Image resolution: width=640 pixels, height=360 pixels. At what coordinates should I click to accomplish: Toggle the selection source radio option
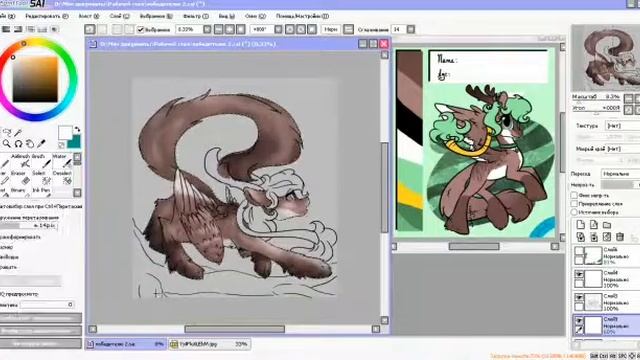tap(574, 212)
